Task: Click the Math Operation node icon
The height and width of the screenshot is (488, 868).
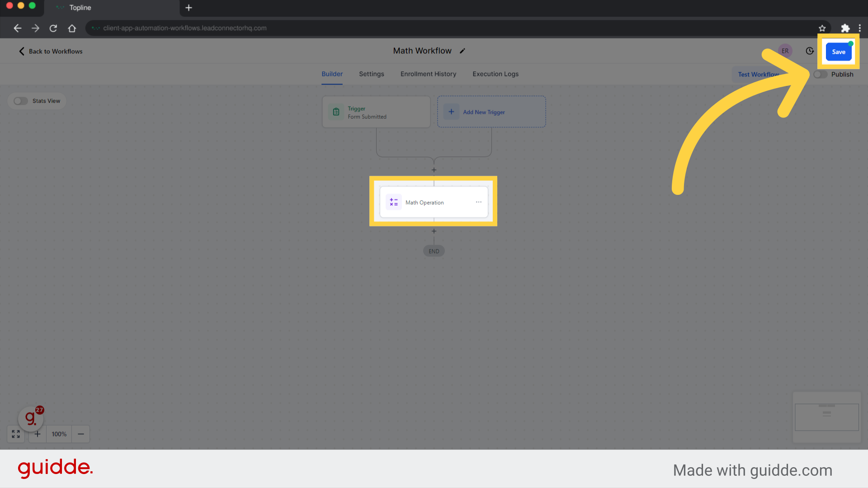Action: (x=394, y=202)
